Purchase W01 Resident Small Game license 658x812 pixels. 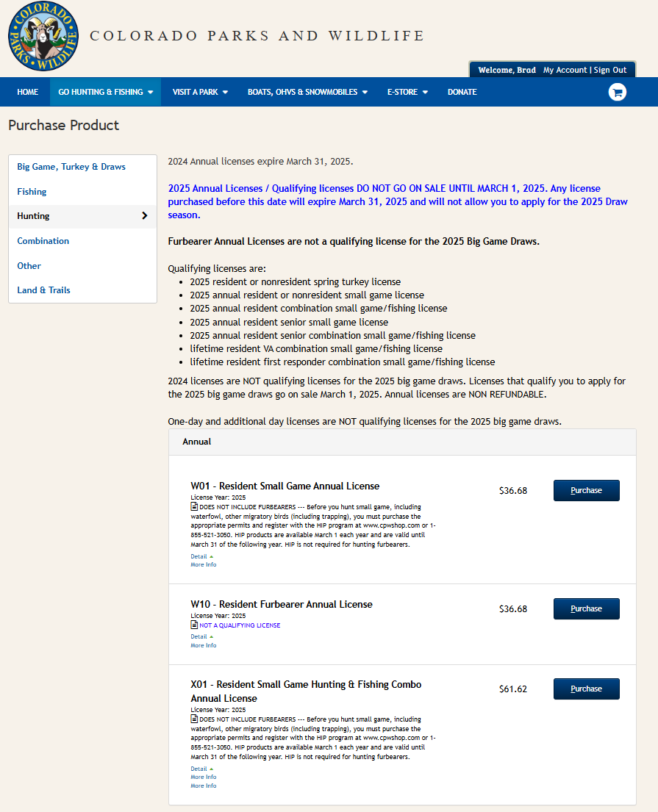(586, 490)
